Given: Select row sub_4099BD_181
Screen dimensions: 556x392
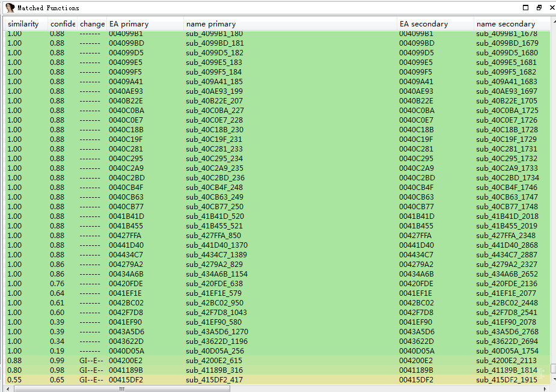Looking at the screenshot, I should point(277,43).
